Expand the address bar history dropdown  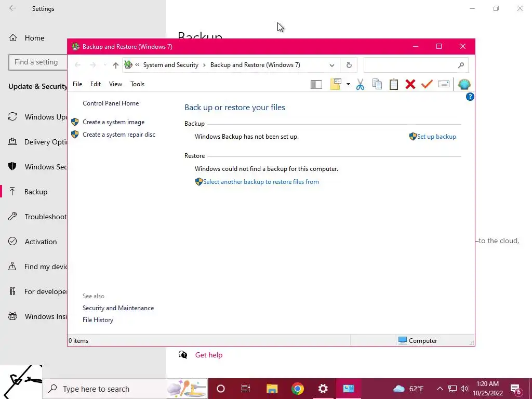tap(332, 65)
